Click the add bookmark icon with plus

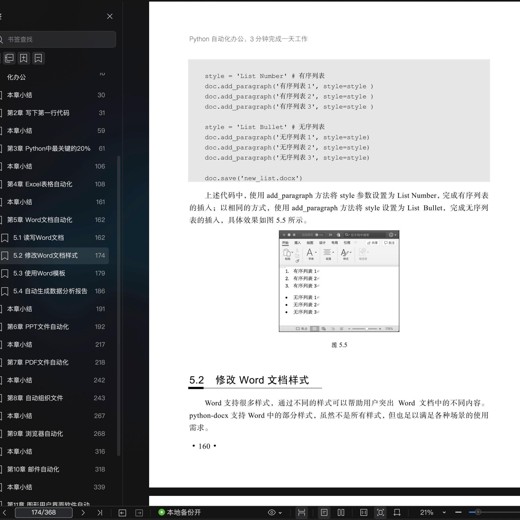point(24,58)
